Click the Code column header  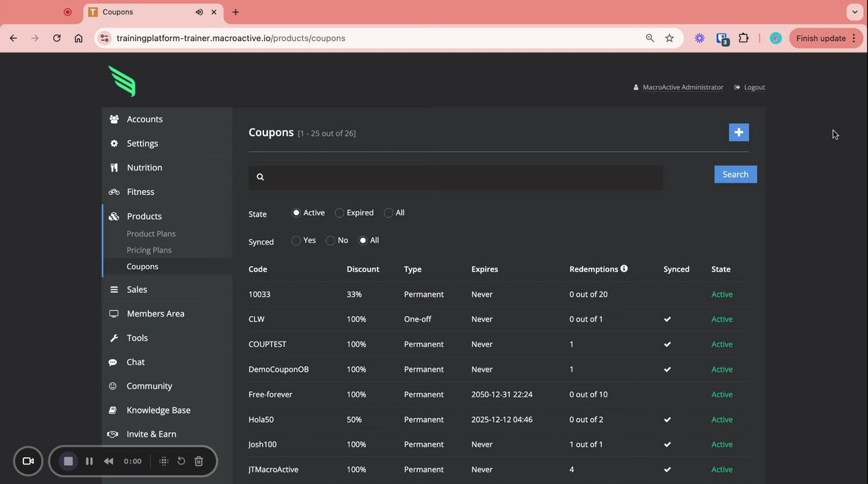[258, 269]
